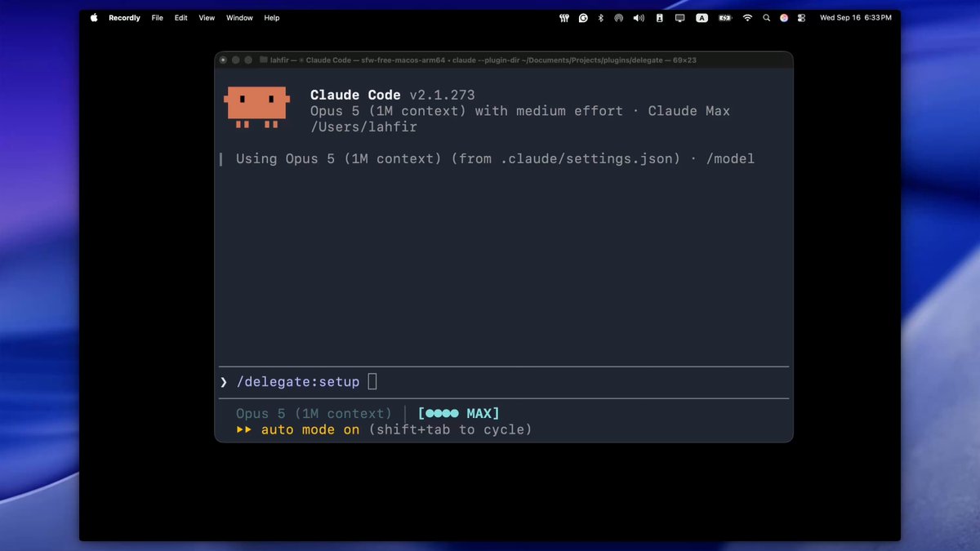The width and height of the screenshot is (980, 551).
Task: Open the Wi-Fi status menu
Action: [x=747, y=18]
